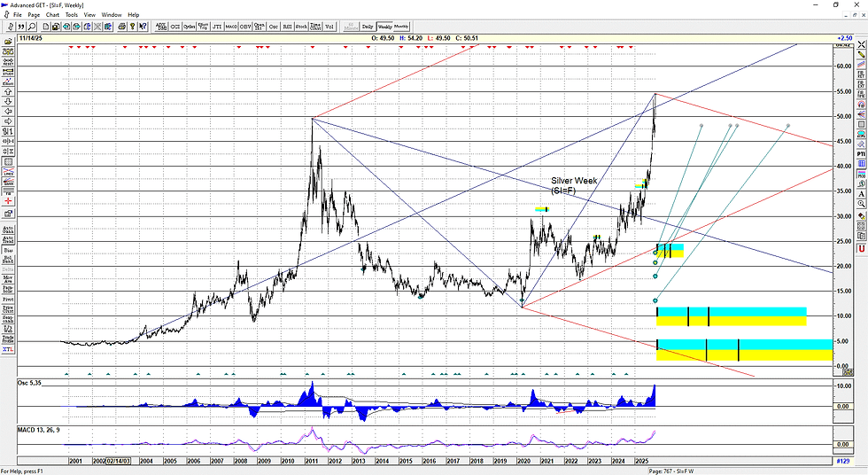Click the down arrow in left sidebar
868x475 pixels.
pyautogui.click(x=8, y=101)
